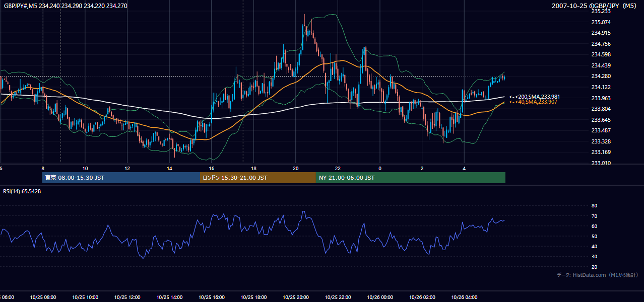The image size is (644, 302).
Task: Click the 235.233 price axis label
Action: (601, 11)
